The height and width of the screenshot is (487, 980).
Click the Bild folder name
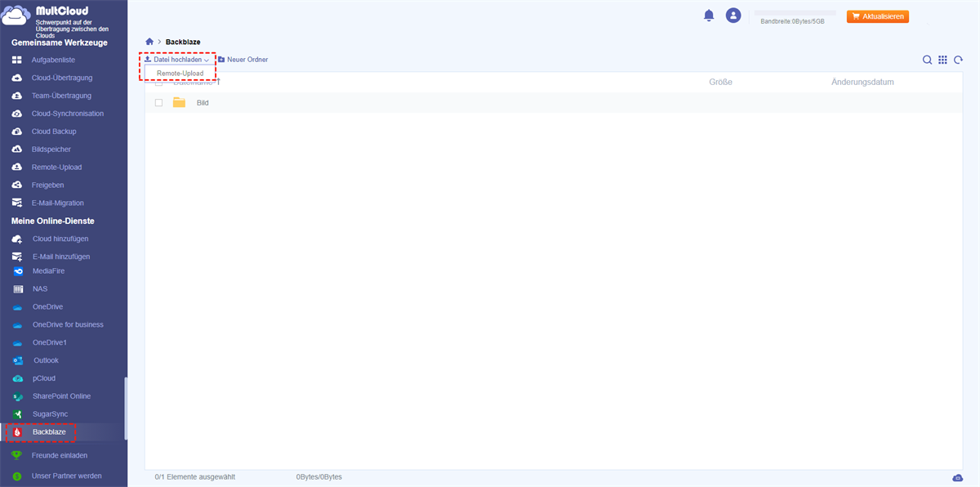click(x=203, y=103)
